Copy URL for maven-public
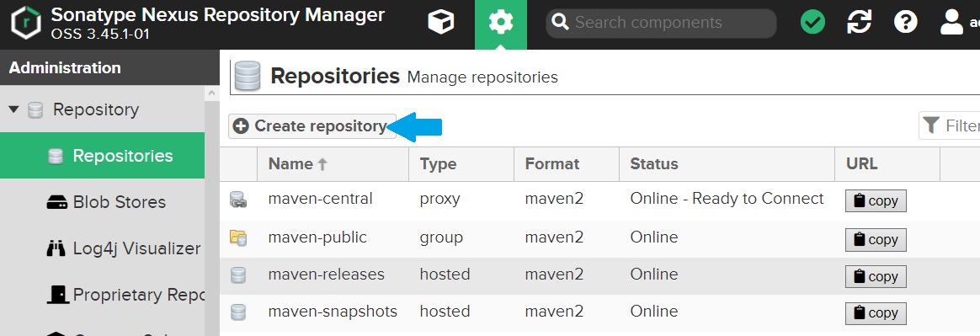The image size is (980, 336). [x=876, y=240]
